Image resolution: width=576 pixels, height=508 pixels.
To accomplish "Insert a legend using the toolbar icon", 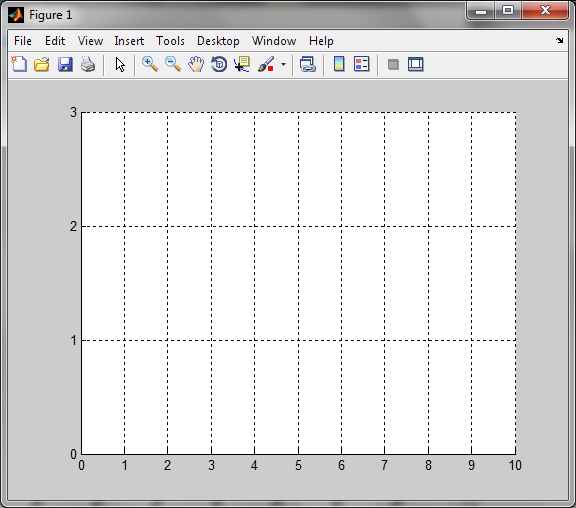I will click(x=361, y=64).
